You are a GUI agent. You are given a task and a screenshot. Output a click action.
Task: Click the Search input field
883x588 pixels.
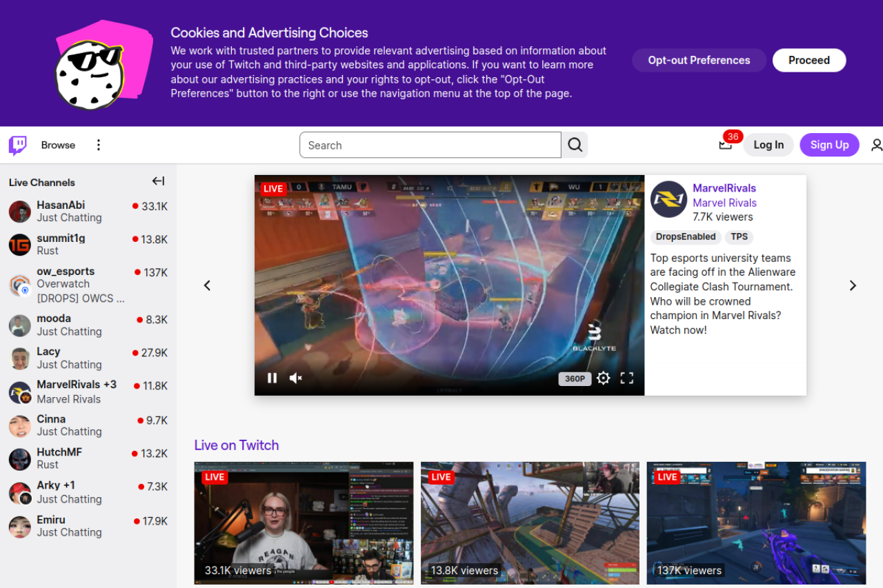(x=430, y=145)
